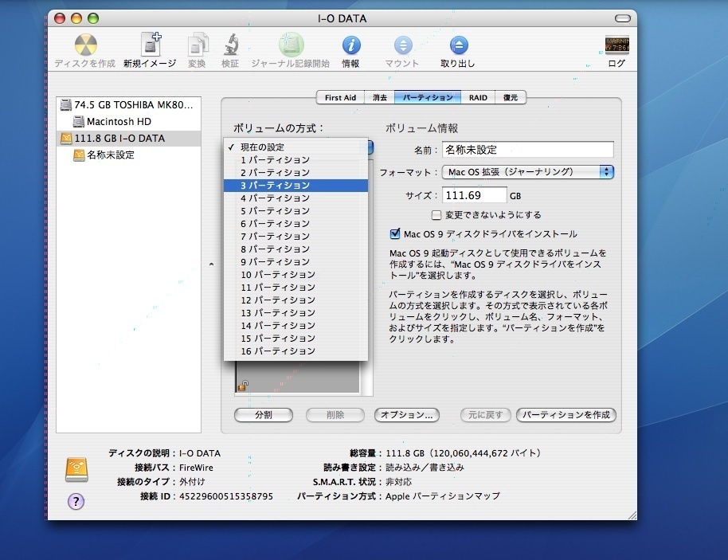This screenshot has width=728, height=560.
Task: Choose 3 パーティション option
Action: click(296, 186)
